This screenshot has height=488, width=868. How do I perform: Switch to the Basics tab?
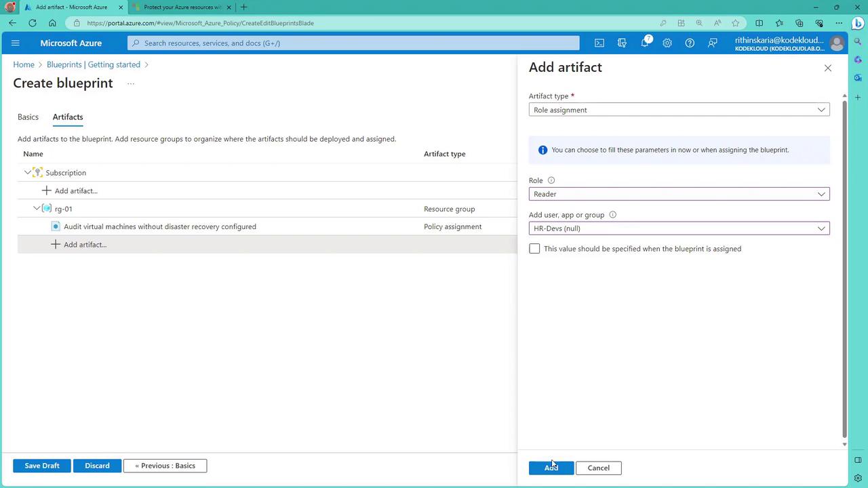(28, 117)
